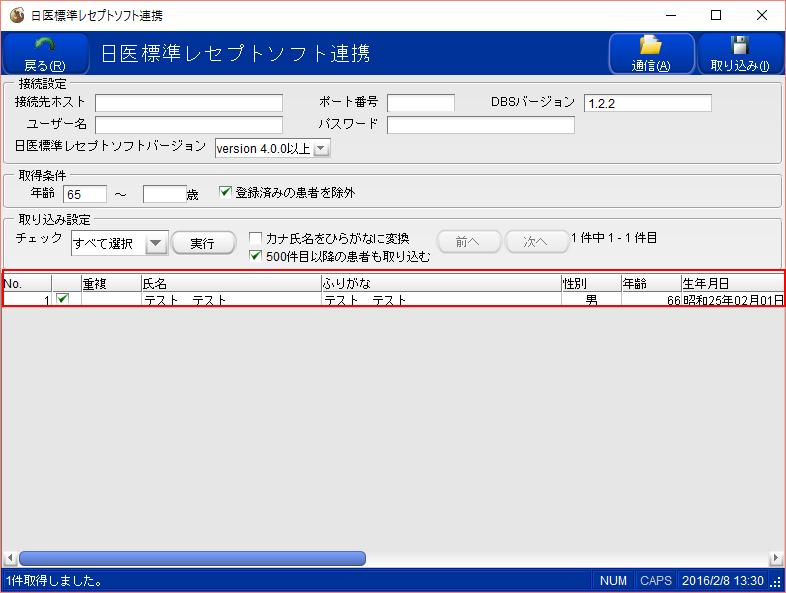Click birthdate cell 昭和25年02月01日
Screen dimensions: 786x593
(732, 299)
